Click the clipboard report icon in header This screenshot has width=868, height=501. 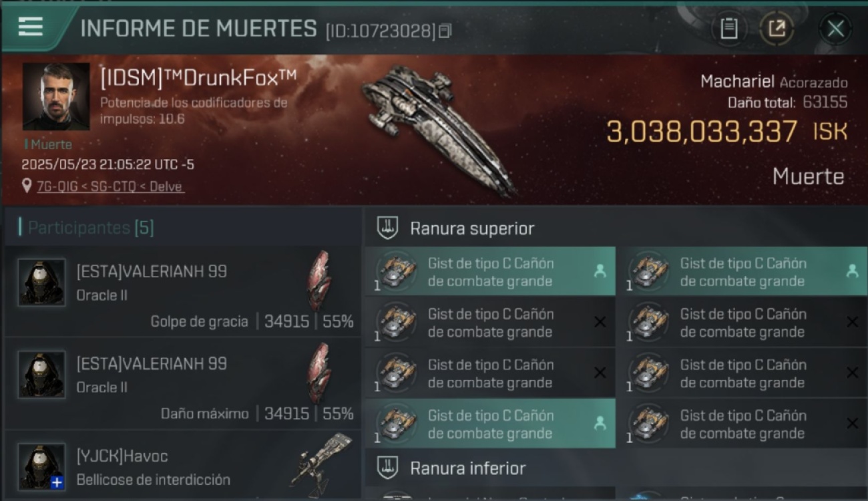tap(728, 29)
